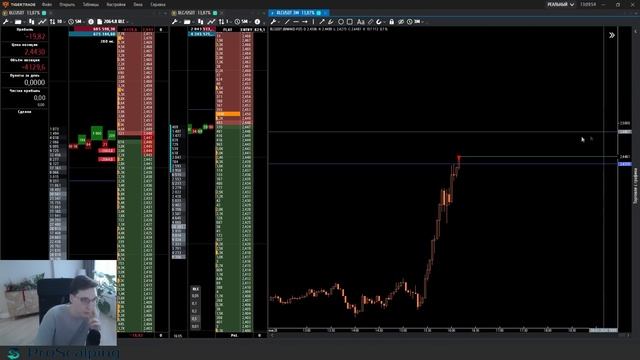Select the vertical line drawing tool

(313, 22)
